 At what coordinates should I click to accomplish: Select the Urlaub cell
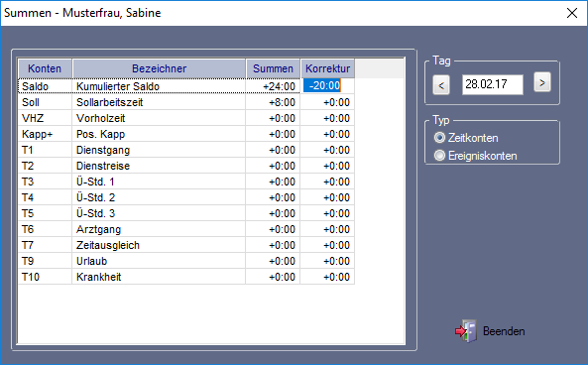[159, 261]
